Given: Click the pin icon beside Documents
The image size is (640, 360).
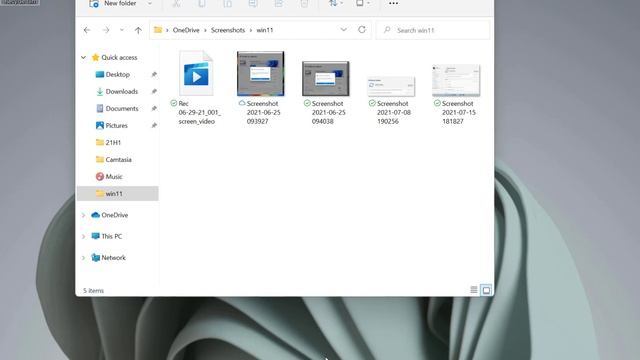Looking at the screenshot, I should 154,109.
